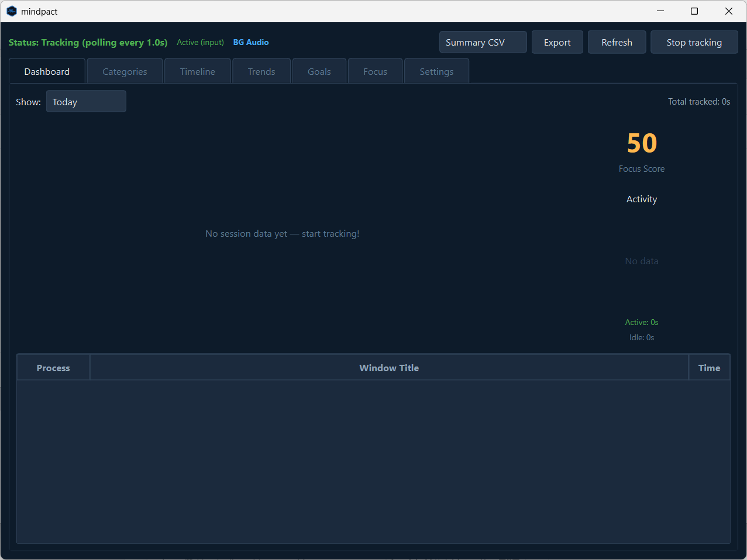Sort by the Process column header
Image resolution: width=747 pixels, height=560 pixels.
coord(53,368)
